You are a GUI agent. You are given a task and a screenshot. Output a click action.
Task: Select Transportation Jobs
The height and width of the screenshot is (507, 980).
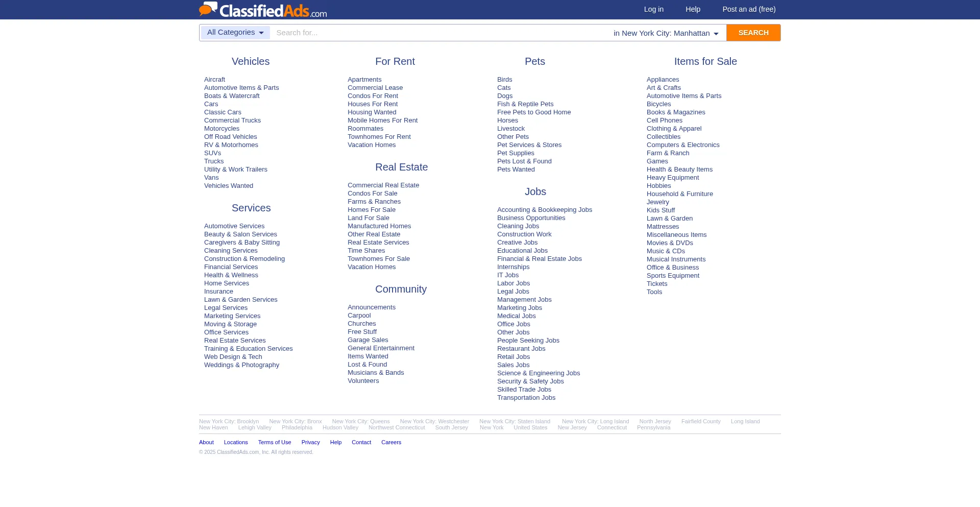click(x=526, y=398)
